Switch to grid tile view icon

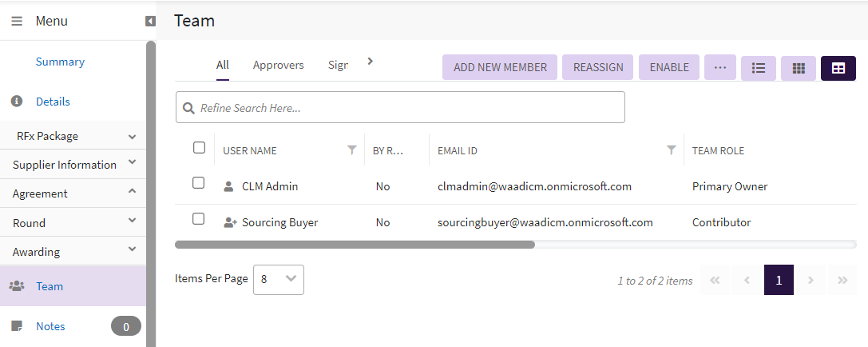click(798, 68)
